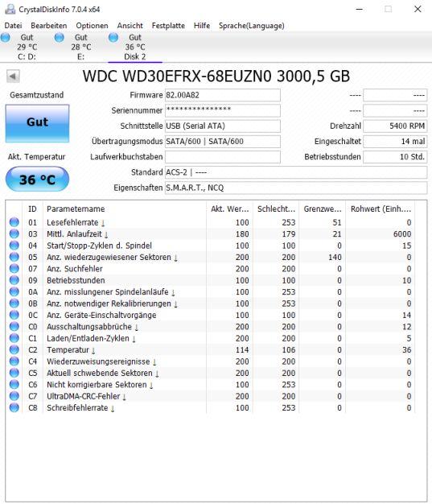Click status icon for Anz. Suchfehler row
432x504 pixels.
pos(14,268)
